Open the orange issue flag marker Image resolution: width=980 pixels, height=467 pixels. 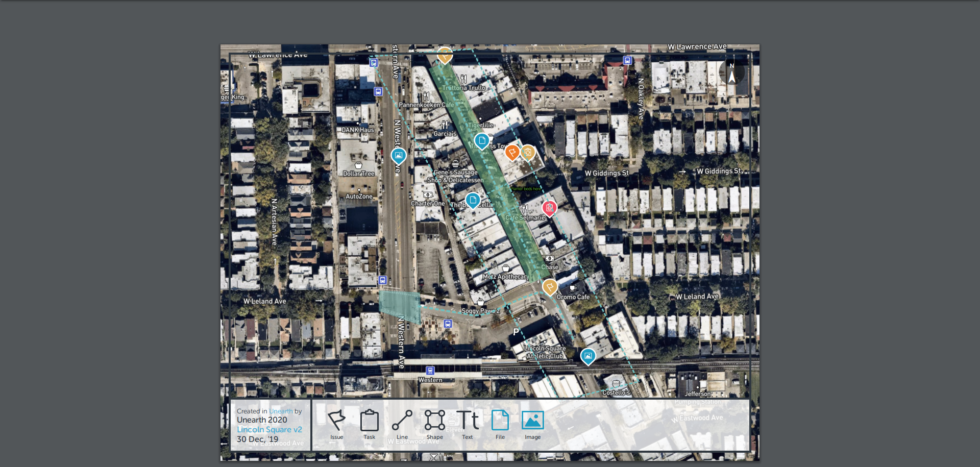[512, 152]
